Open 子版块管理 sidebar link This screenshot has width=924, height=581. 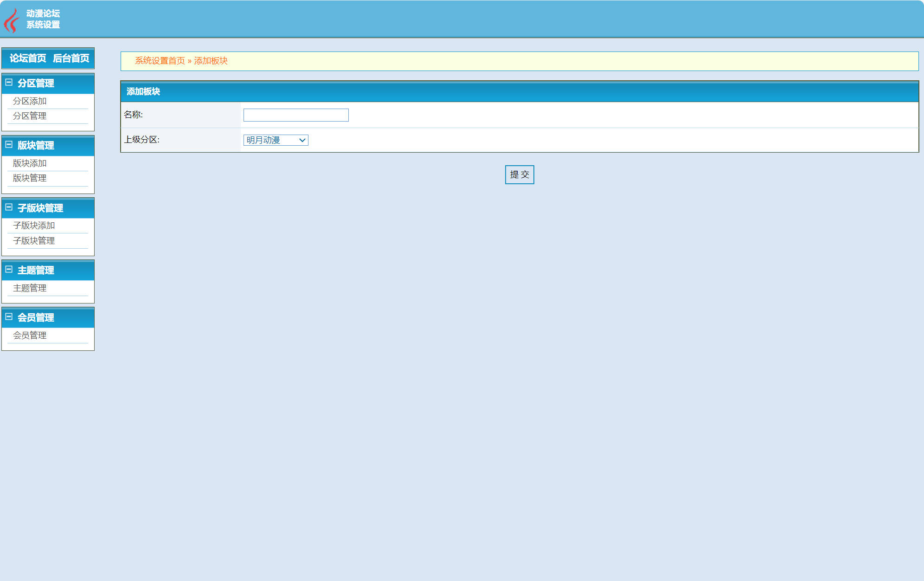34,241
